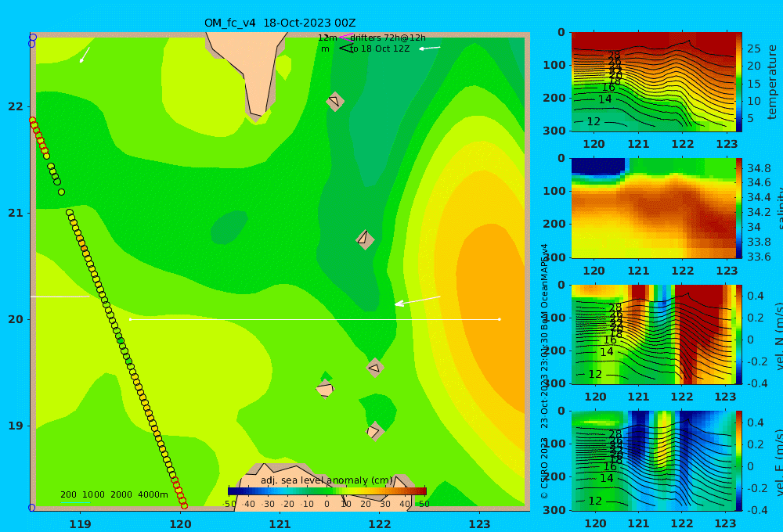
Task: Click the '12' isotherm label in temperature plot
Action: [594, 121]
